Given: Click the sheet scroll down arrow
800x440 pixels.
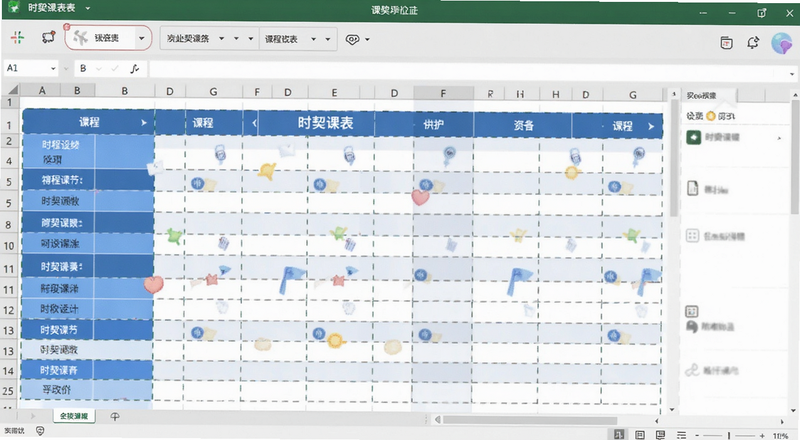Looking at the screenshot, I should tap(672, 409).
